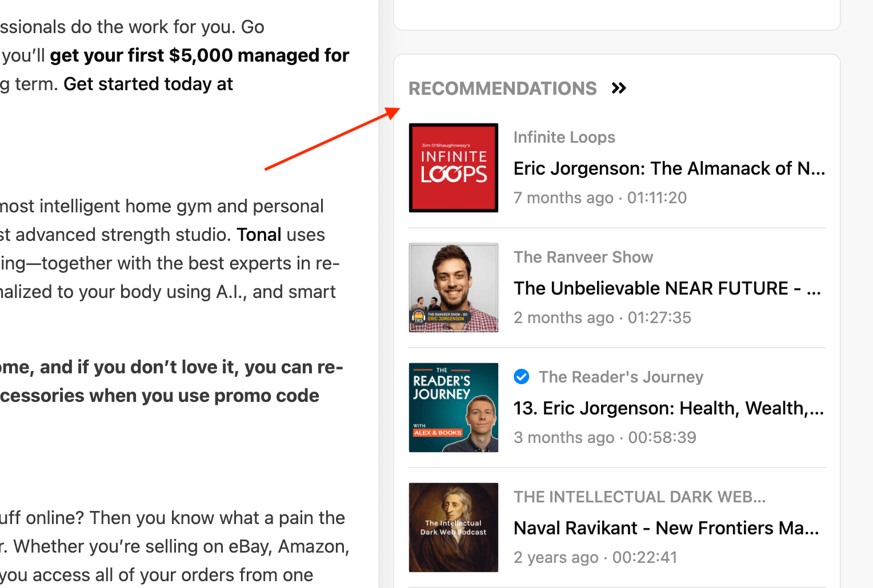Click bold text 'Get started today at'
Viewport: 873px width, 588px height.
pos(149,84)
